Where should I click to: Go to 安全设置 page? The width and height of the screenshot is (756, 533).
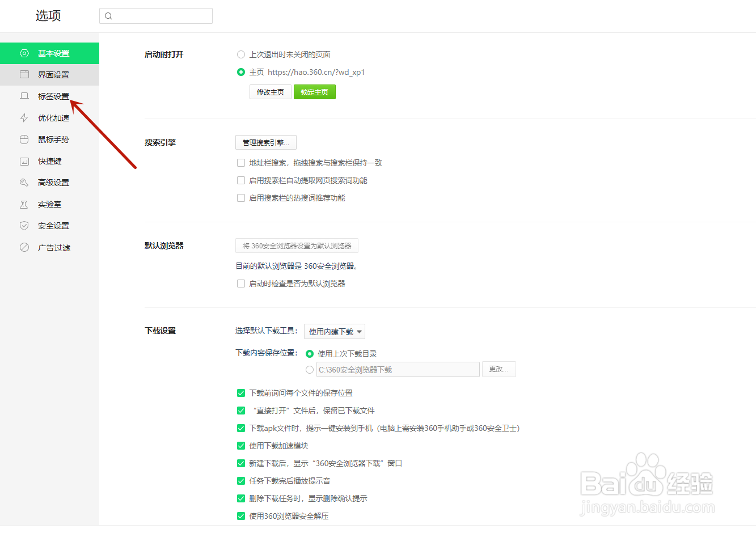pyautogui.click(x=49, y=226)
